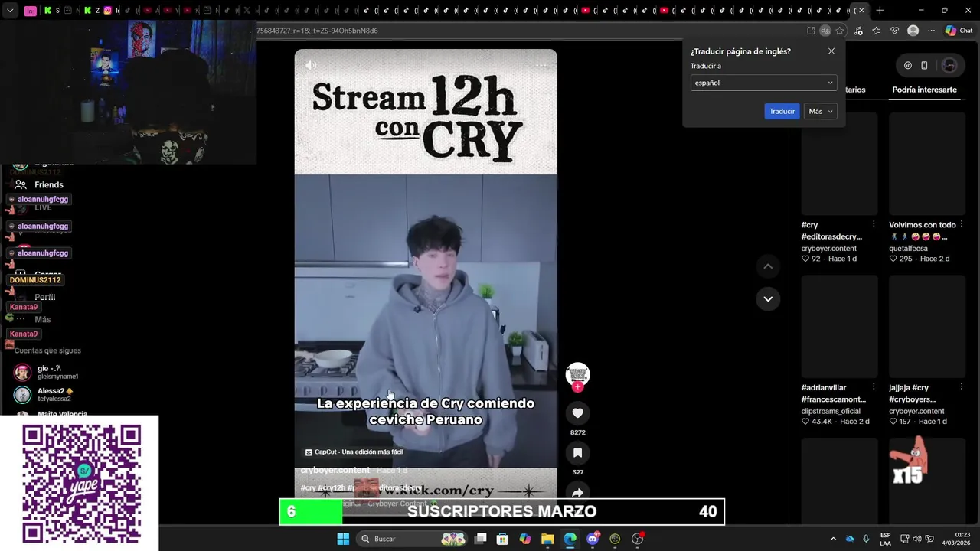Close the translate page popup
This screenshot has width=980, height=551.
tap(831, 51)
